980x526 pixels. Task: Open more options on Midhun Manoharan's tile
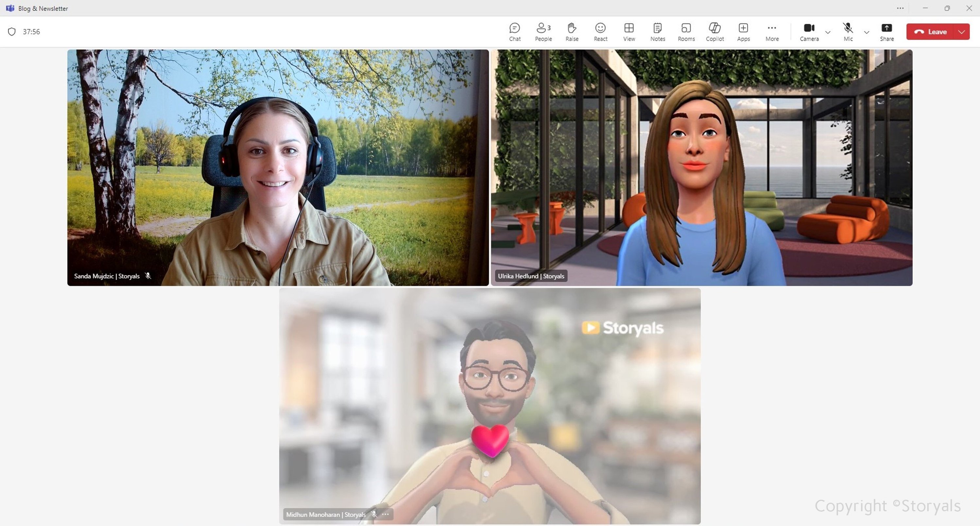click(385, 514)
